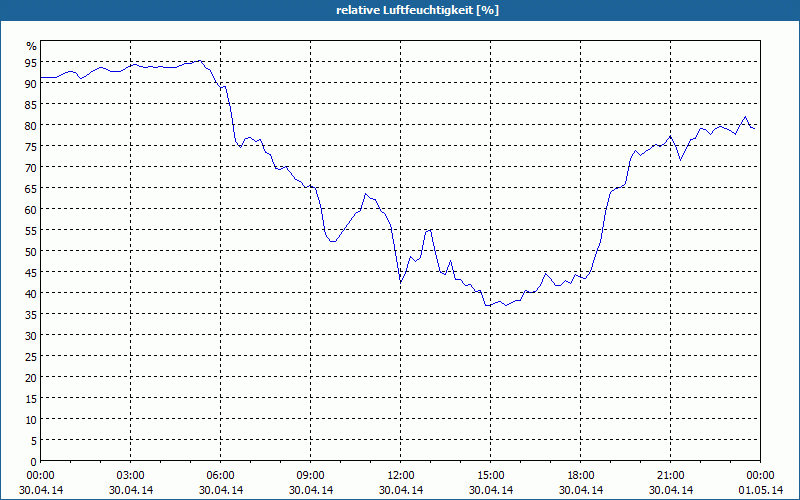The image size is (800, 500).
Task: Select the "50" y-axis value
Action: coord(31,251)
